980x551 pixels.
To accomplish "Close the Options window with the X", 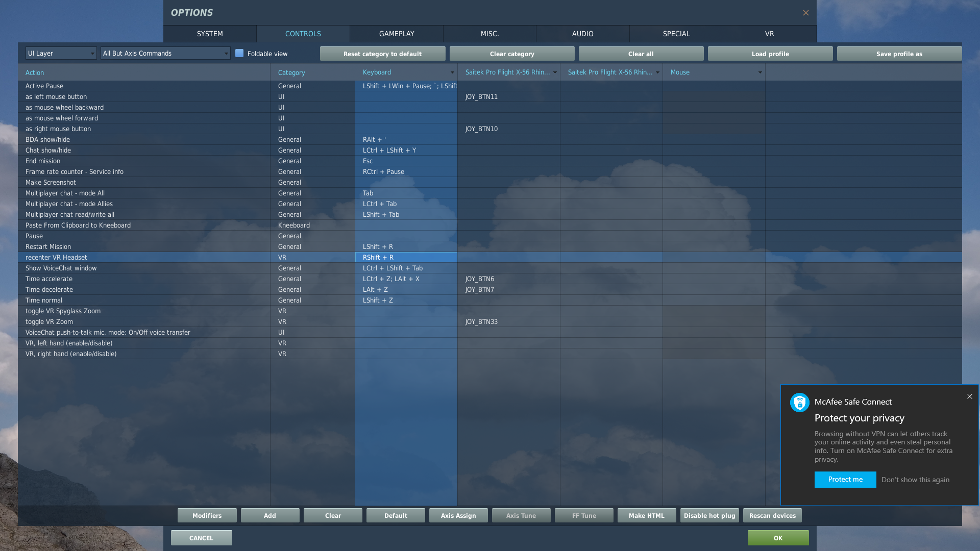I will click(805, 13).
